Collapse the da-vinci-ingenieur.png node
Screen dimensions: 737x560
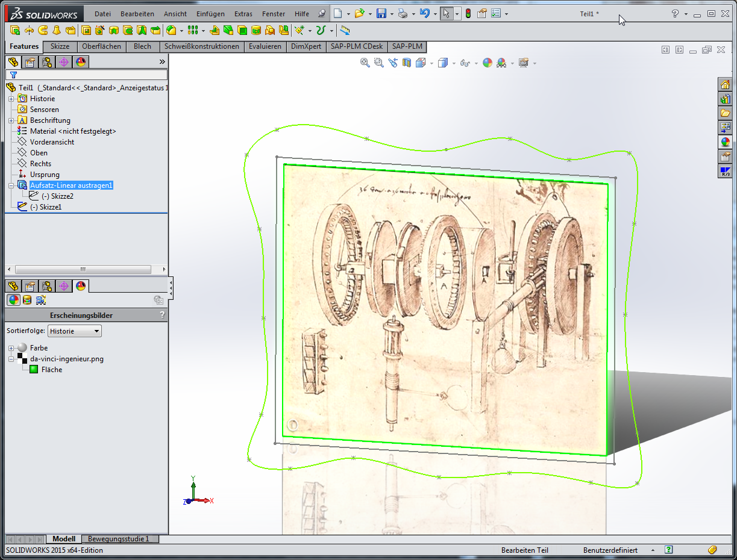click(11, 359)
